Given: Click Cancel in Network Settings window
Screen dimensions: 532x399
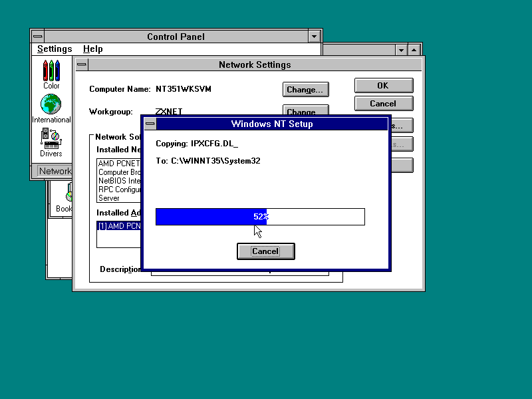Looking at the screenshot, I should (x=384, y=104).
